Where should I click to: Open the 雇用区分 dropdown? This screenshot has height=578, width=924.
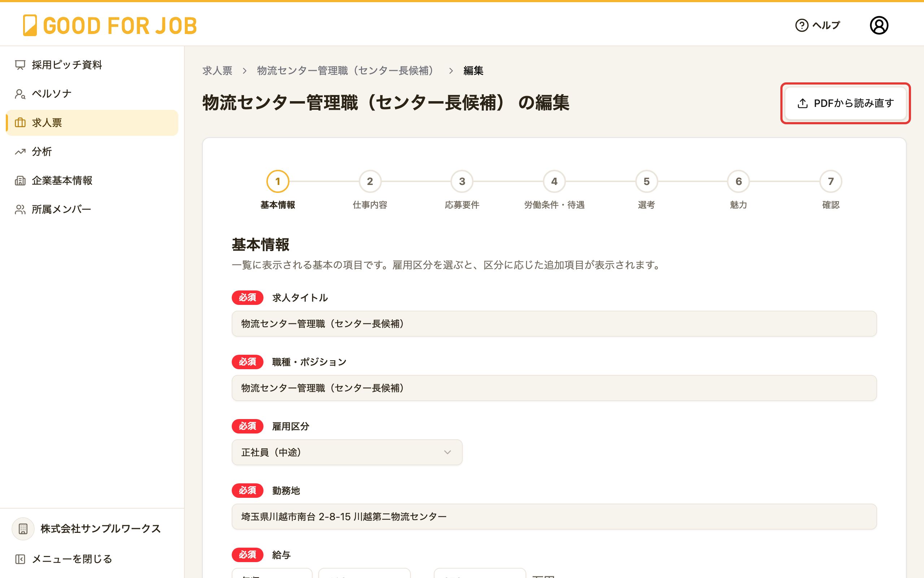[347, 452]
